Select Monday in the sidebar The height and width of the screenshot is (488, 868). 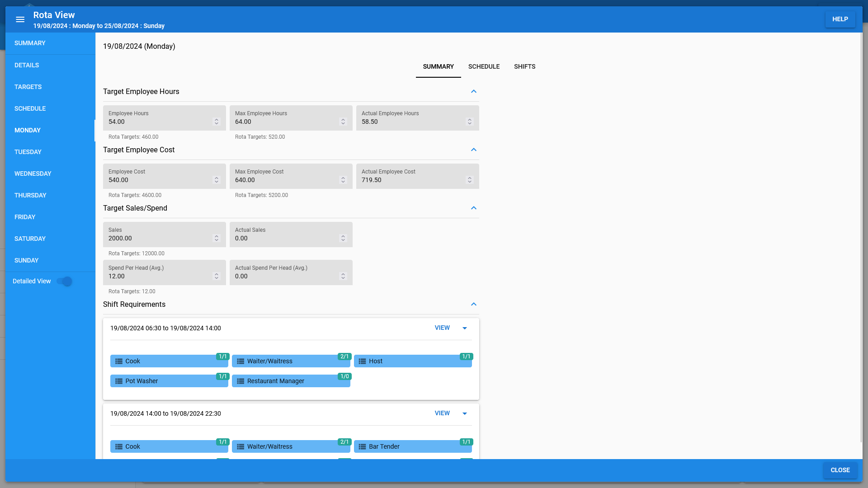[50, 130]
